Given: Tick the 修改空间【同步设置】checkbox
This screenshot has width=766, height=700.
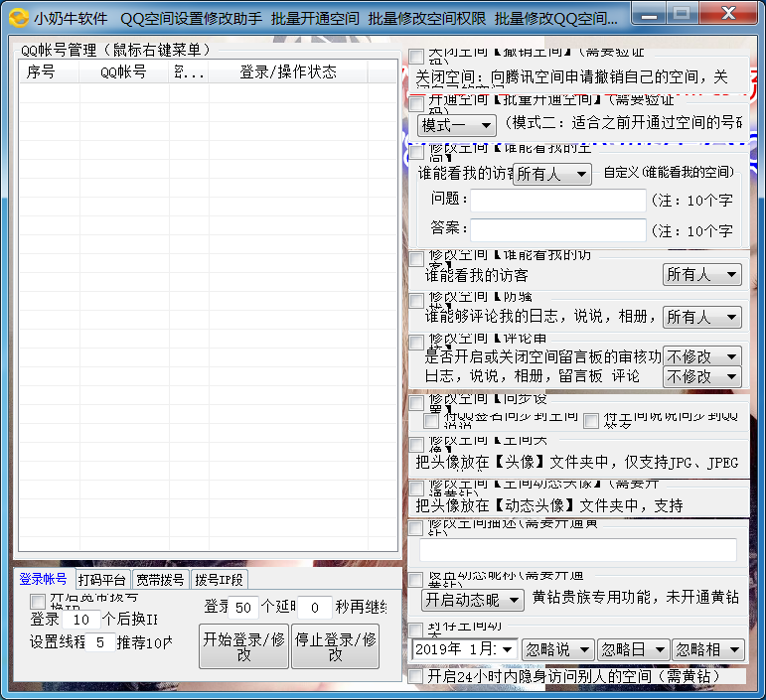Looking at the screenshot, I should point(416,403).
